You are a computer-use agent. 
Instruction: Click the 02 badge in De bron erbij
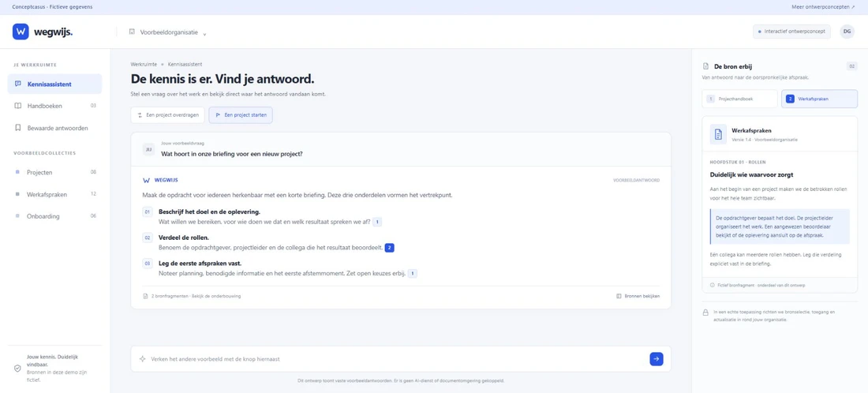tap(852, 66)
